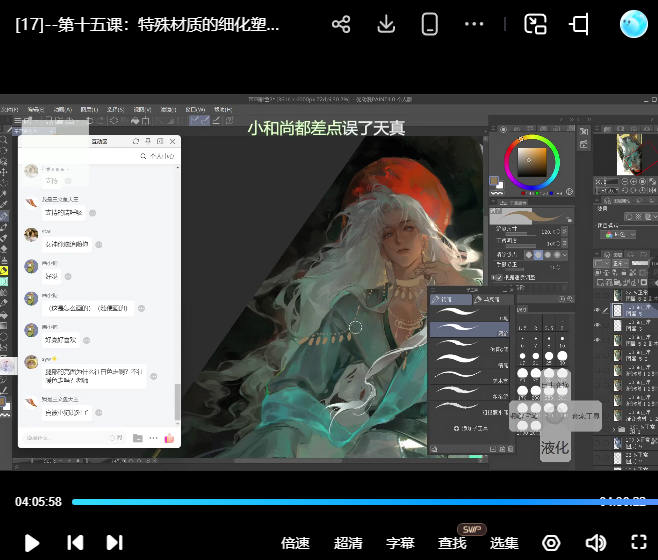Open the 倍速 playback speed menu

(295, 543)
